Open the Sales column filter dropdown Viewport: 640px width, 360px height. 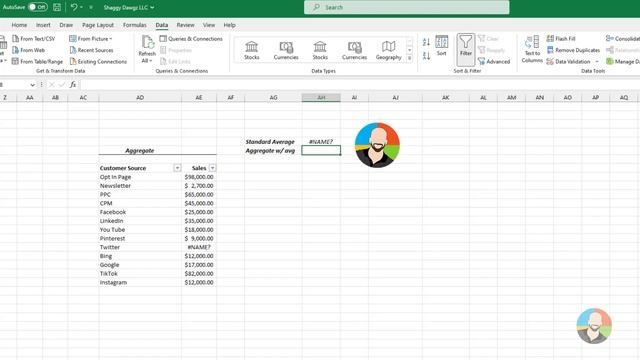point(212,168)
